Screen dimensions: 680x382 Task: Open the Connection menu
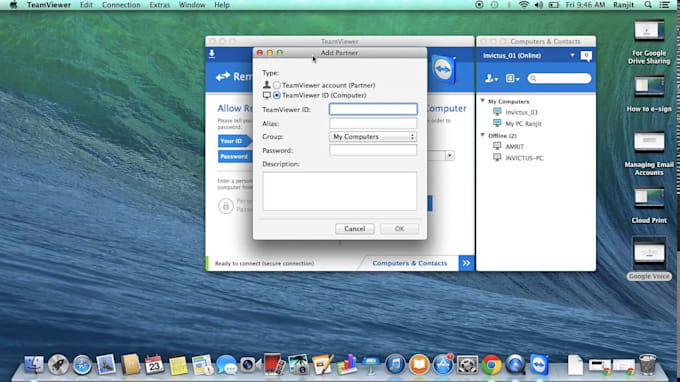click(x=121, y=5)
